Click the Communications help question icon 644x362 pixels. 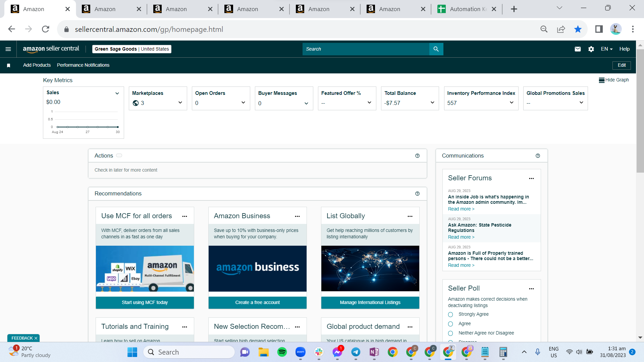(538, 156)
